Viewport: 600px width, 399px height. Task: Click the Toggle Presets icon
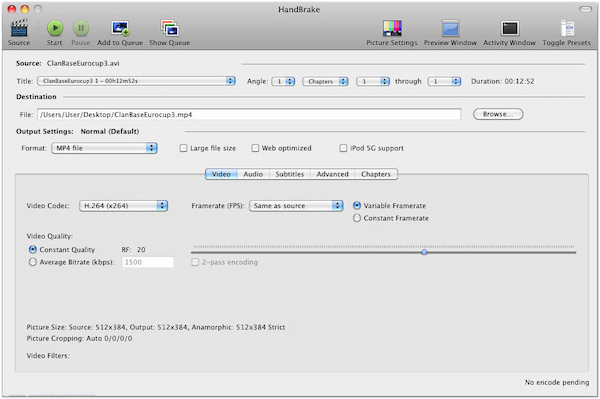click(567, 28)
